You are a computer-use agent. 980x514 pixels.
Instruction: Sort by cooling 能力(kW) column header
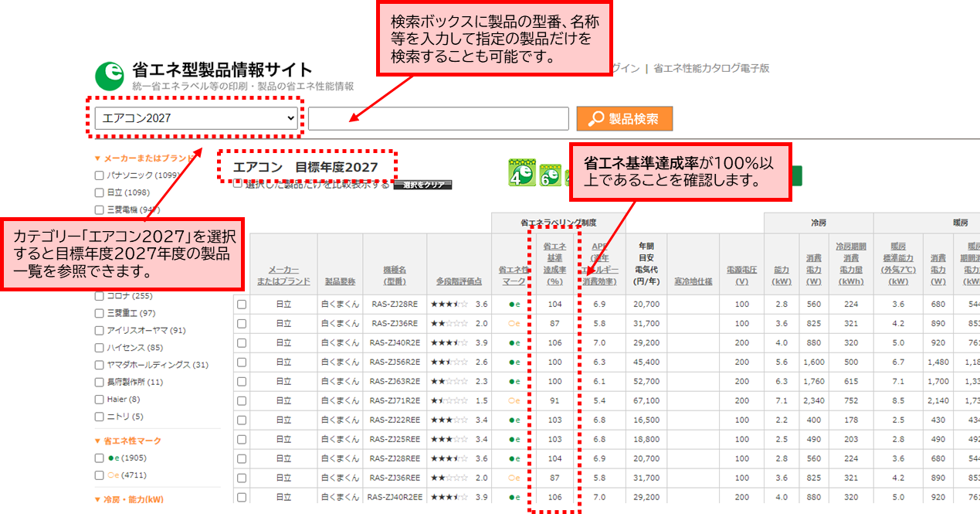pos(782,276)
